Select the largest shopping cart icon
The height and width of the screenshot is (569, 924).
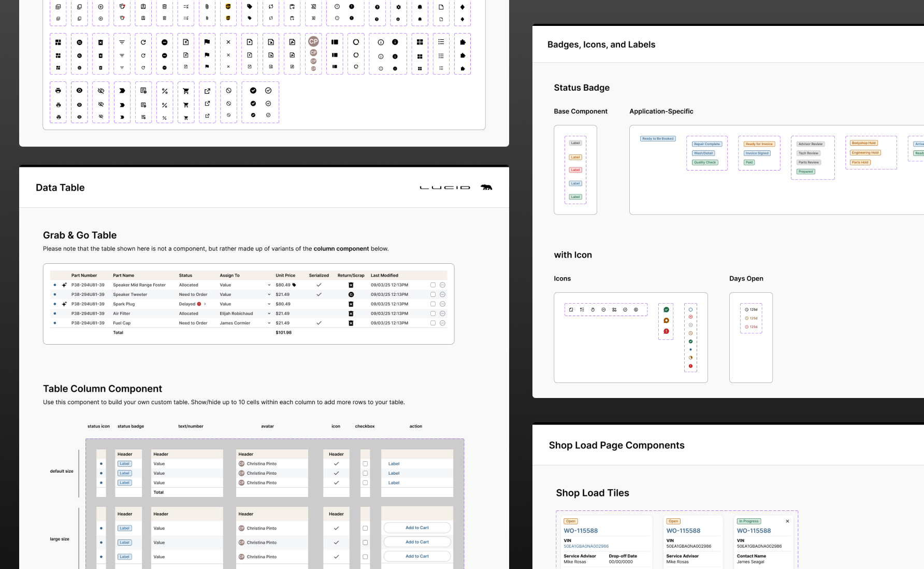[186, 91]
